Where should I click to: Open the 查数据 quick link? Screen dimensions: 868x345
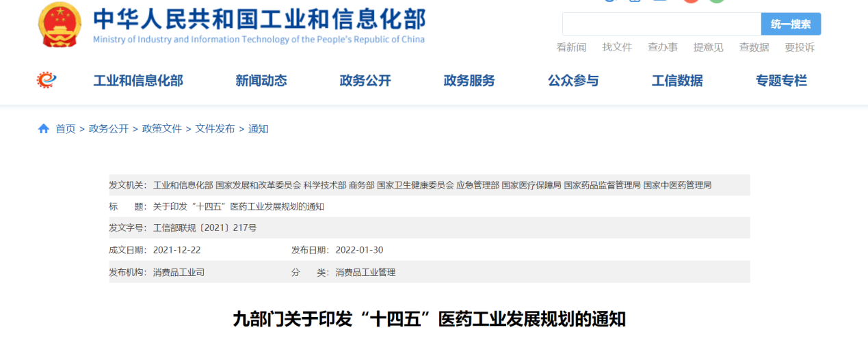[754, 47]
